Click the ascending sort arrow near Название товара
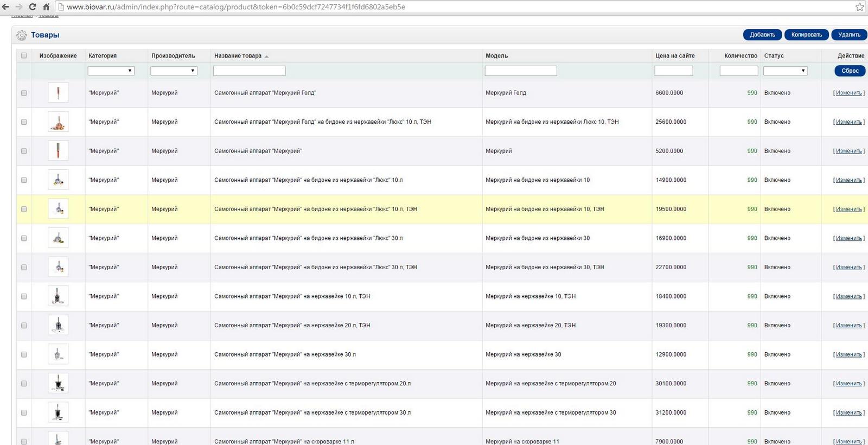 [266, 56]
